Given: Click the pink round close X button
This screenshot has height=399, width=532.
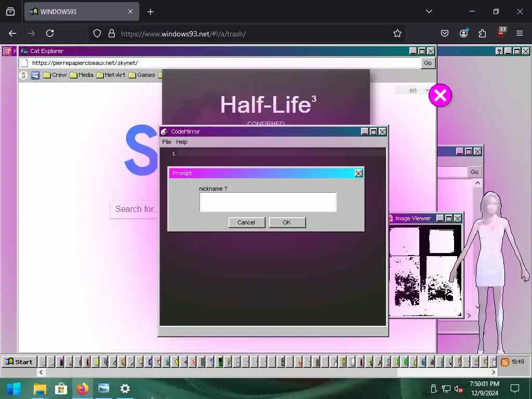Looking at the screenshot, I should coord(440,96).
